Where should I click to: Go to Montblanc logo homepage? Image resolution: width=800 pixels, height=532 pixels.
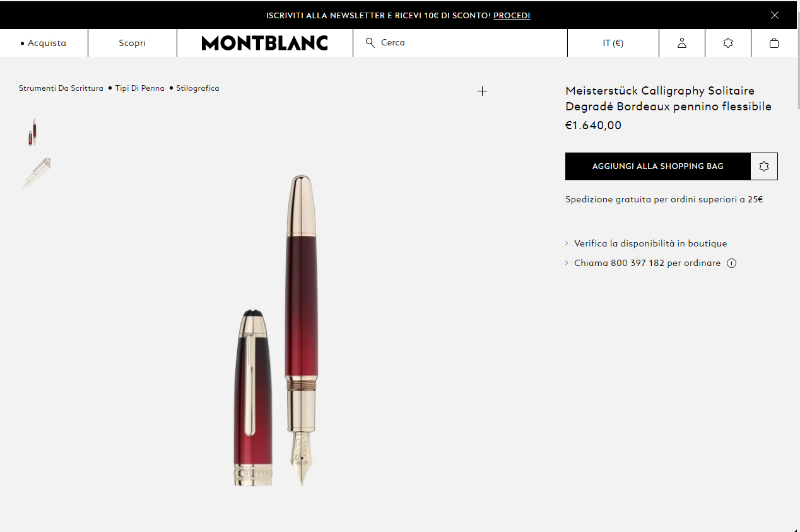pos(265,43)
